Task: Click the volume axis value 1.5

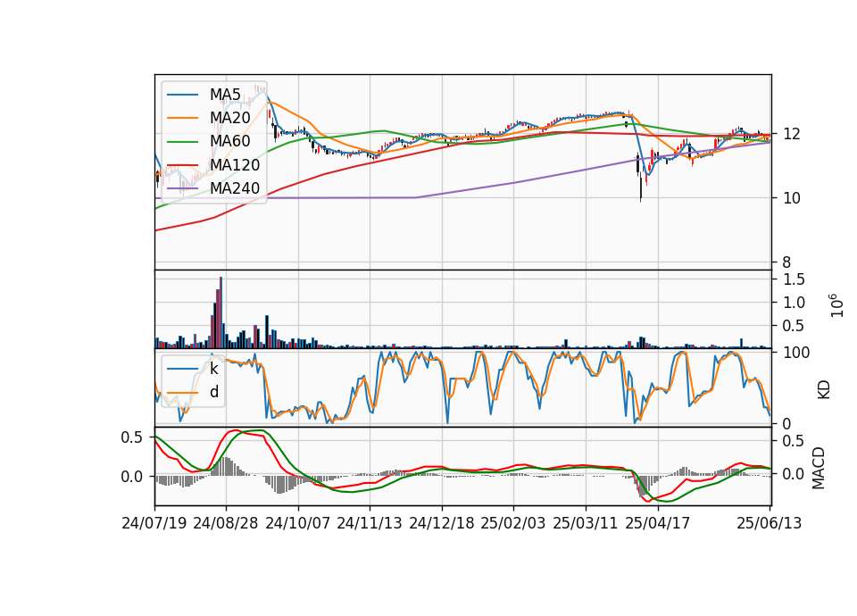Action: point(794,279)
